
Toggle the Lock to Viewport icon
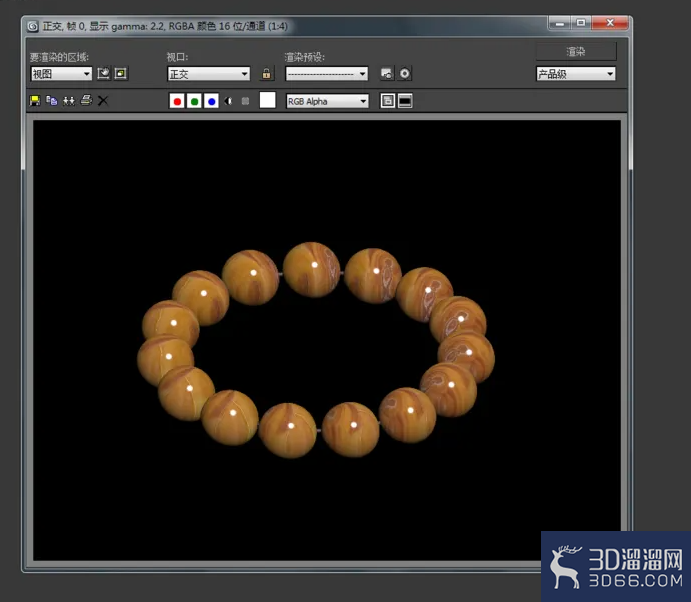point(266,73)
